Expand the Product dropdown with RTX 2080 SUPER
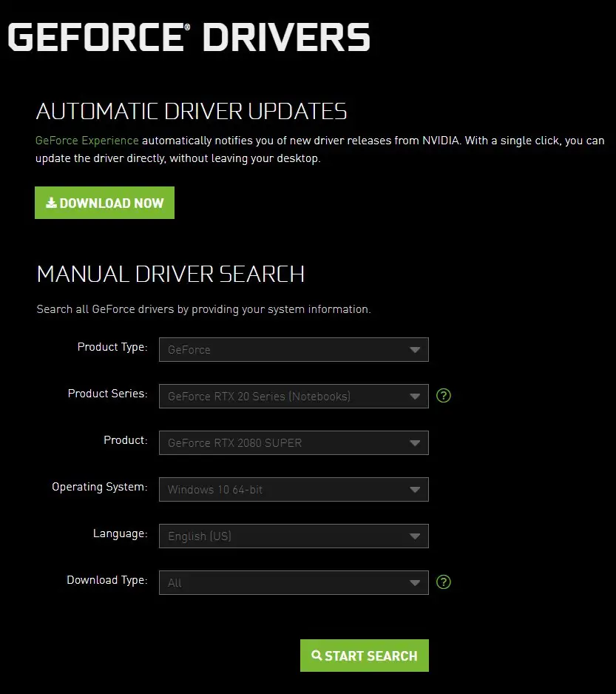The image size is (616, 694). point(294,442)
